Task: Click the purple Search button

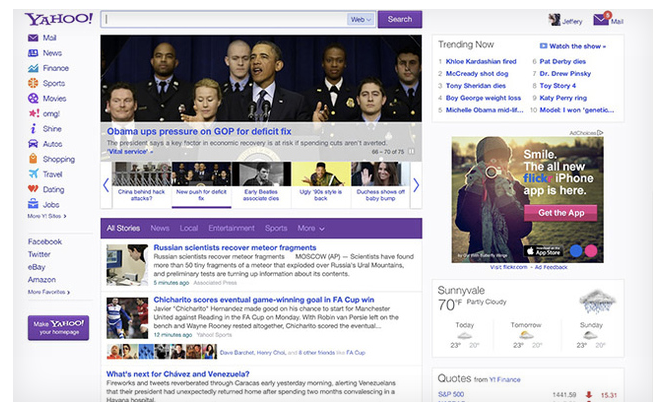Action: [x=400, y=20]
